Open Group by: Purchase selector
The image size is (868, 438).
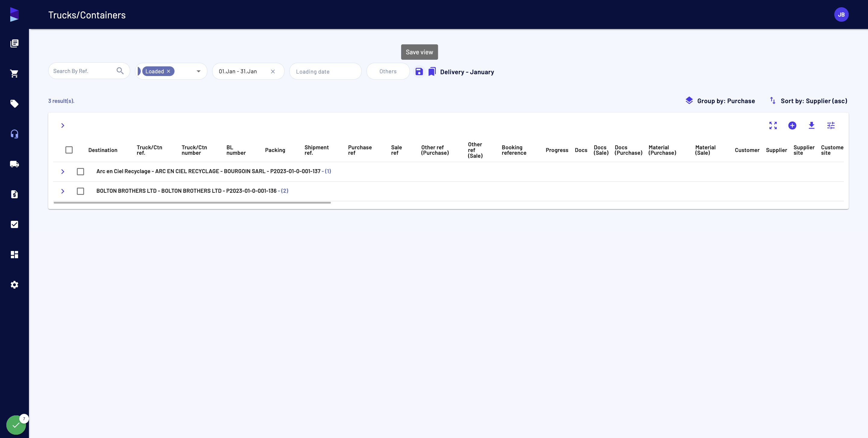720,101
